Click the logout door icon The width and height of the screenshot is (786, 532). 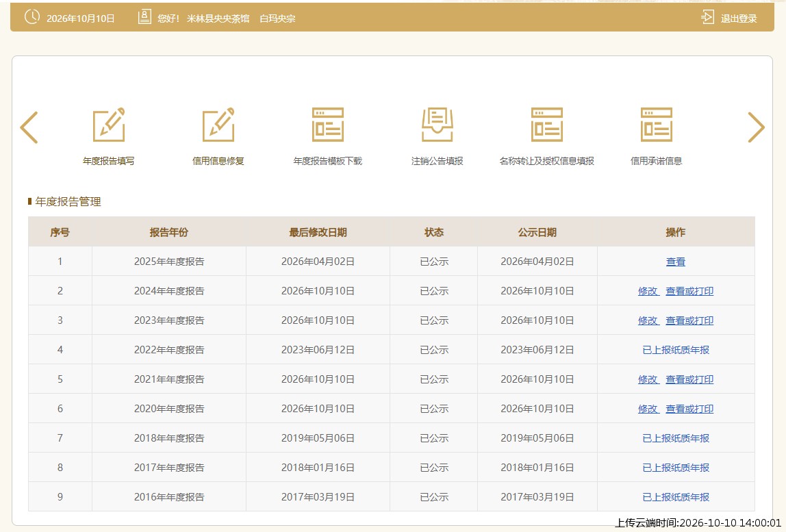(x=707, y=17)
